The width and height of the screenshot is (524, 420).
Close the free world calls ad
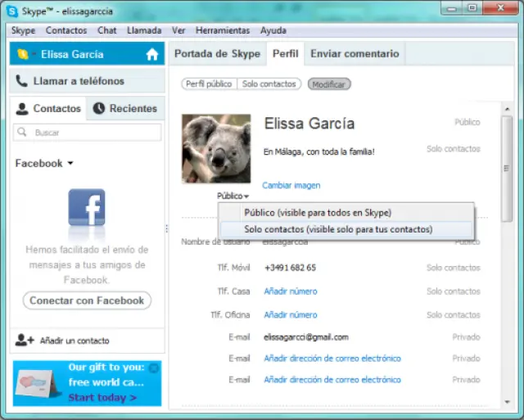(154, 368)
